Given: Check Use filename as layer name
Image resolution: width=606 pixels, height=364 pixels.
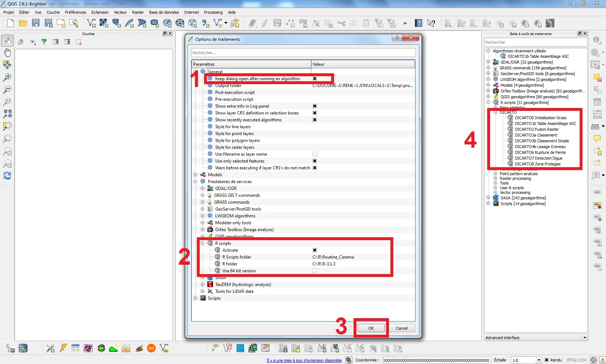Looking at the screenshot, I should (x=315, y=154).
